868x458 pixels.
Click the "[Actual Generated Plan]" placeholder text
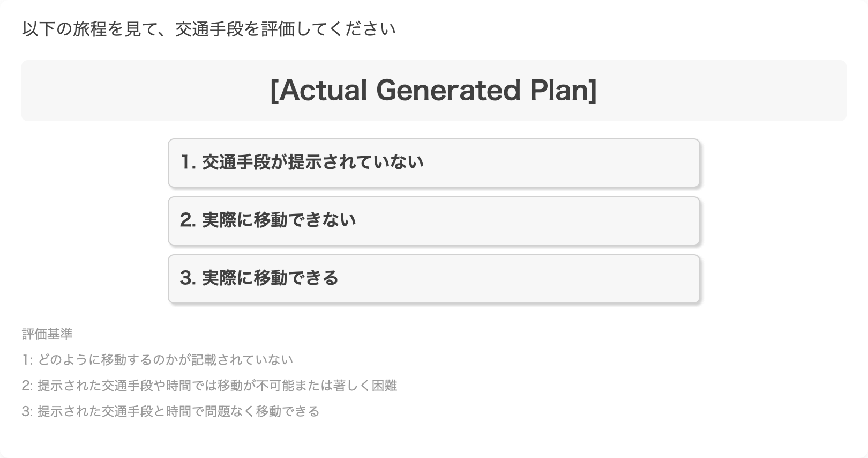(x=433, y=90)
